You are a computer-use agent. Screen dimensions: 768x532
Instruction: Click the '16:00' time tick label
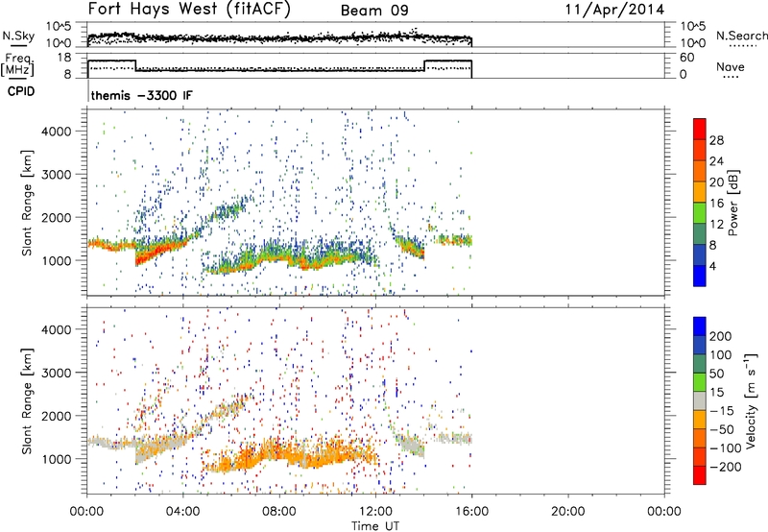click(471, 512)
